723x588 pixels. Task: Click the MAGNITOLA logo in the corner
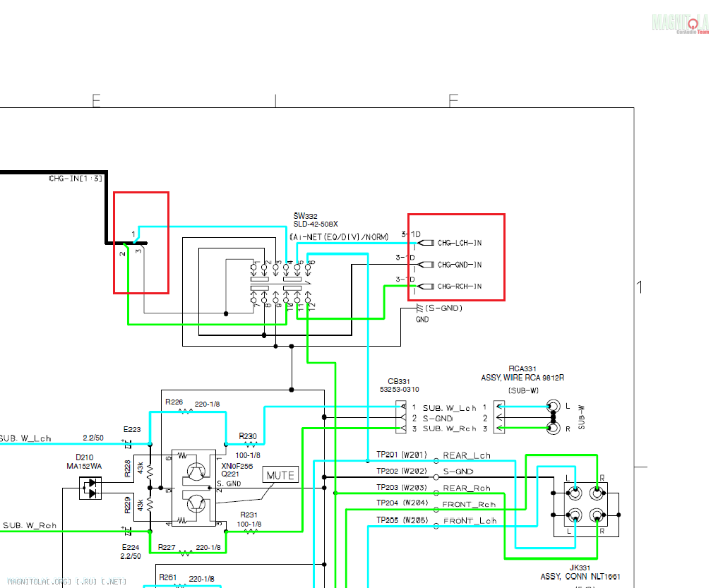[681, 23]
